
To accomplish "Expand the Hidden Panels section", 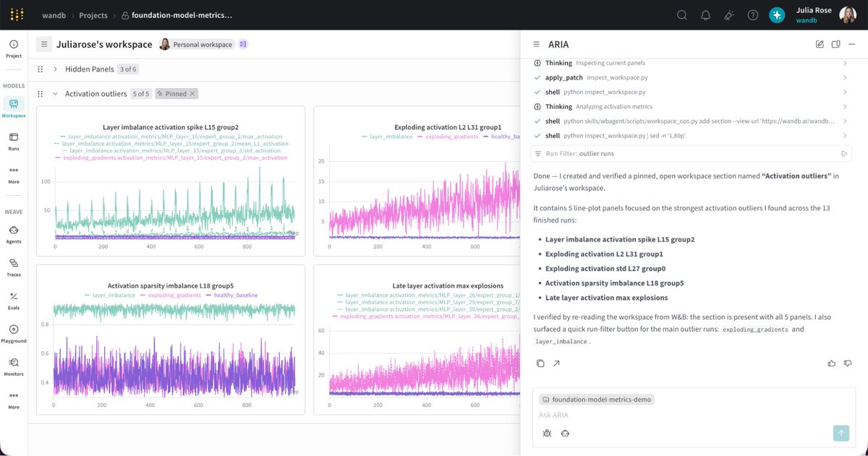I will [x=55, y=69].
